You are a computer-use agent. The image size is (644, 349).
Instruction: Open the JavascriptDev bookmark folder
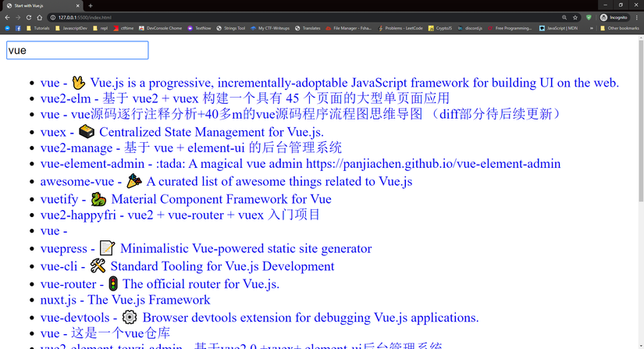point(71,28)
